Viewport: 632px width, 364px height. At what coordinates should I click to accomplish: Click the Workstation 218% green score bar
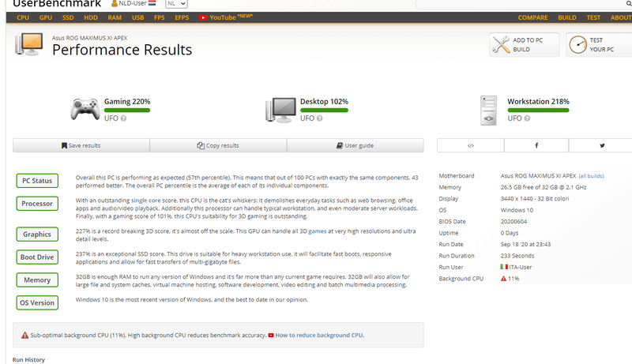(538, 110)
